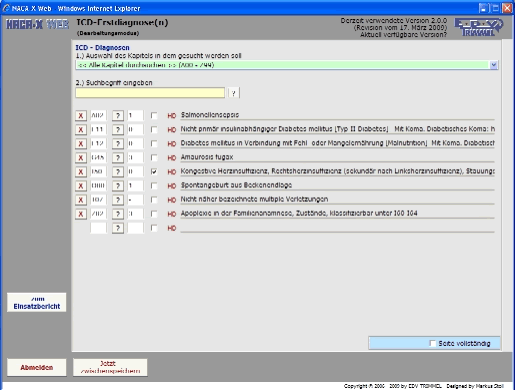Viewport: 515px width, 390px height.
Task: Click the subcode field of Amaurosis fugax row
Action: point(135,158)
